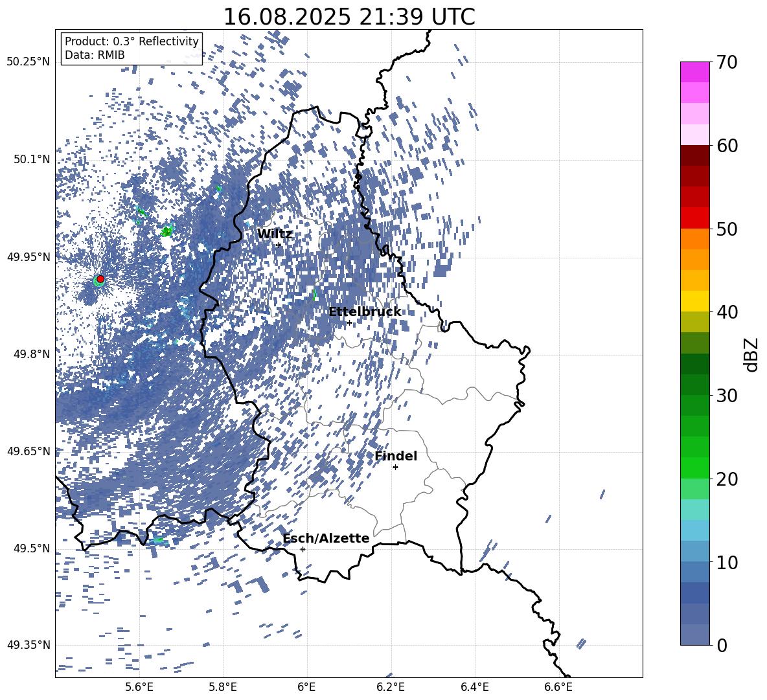The image size is (767, 700).
Task: Click the green echo cell northwest of Wiltz
Action: 167,231
